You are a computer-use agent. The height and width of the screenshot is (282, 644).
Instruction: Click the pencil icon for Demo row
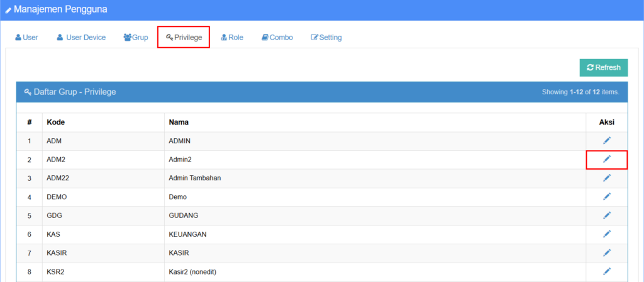pyautogui.click(x=606, y=197)
